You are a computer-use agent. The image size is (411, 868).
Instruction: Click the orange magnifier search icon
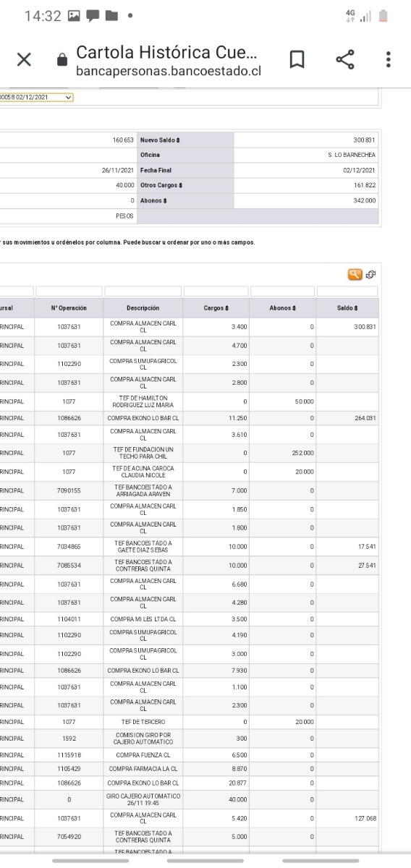[355, 273]
